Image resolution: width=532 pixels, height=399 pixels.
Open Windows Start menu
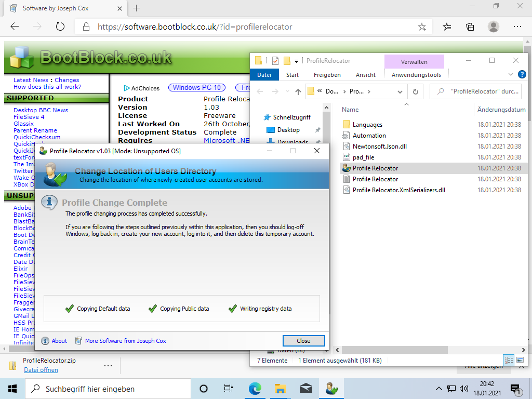tap(12, 389)
